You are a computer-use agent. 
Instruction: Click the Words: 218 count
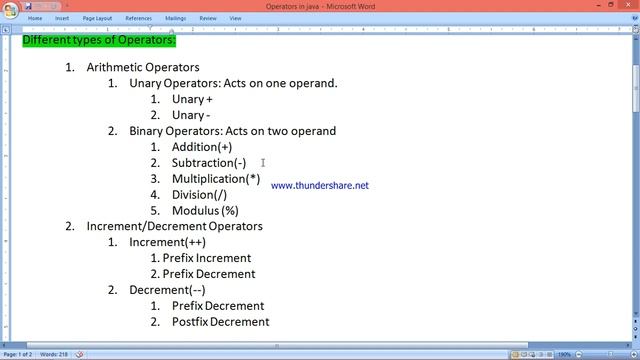(54, 355)
